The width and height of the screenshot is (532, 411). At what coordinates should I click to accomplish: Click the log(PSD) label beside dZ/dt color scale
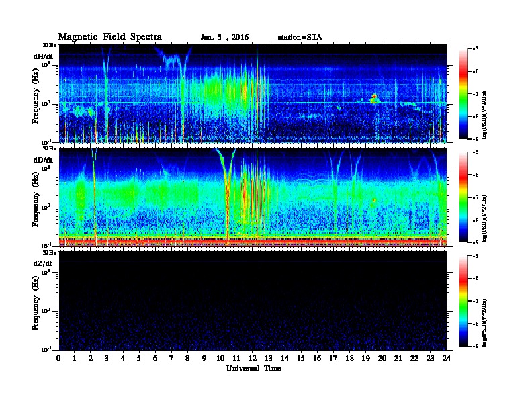pyautogui.click(x=485, y=322)
